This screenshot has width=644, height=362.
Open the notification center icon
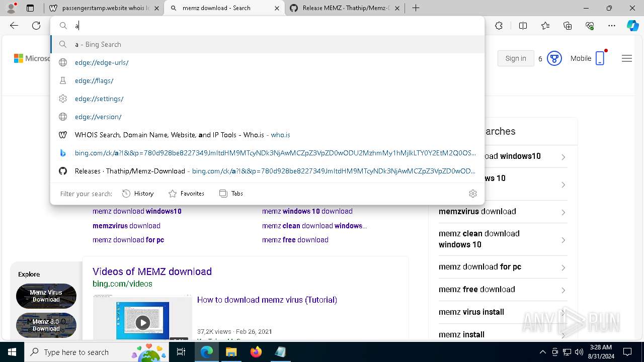[627, 352]
